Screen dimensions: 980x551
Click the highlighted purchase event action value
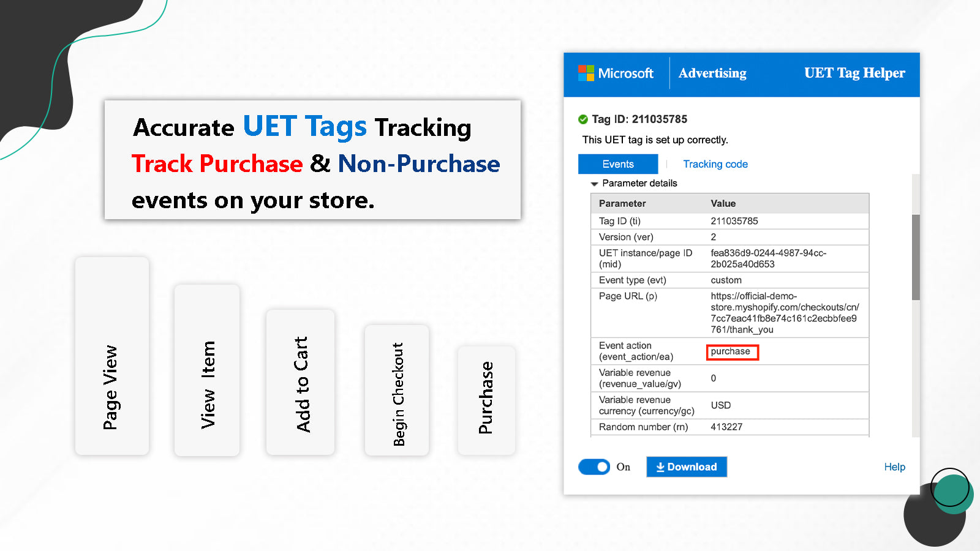[732, 352]
